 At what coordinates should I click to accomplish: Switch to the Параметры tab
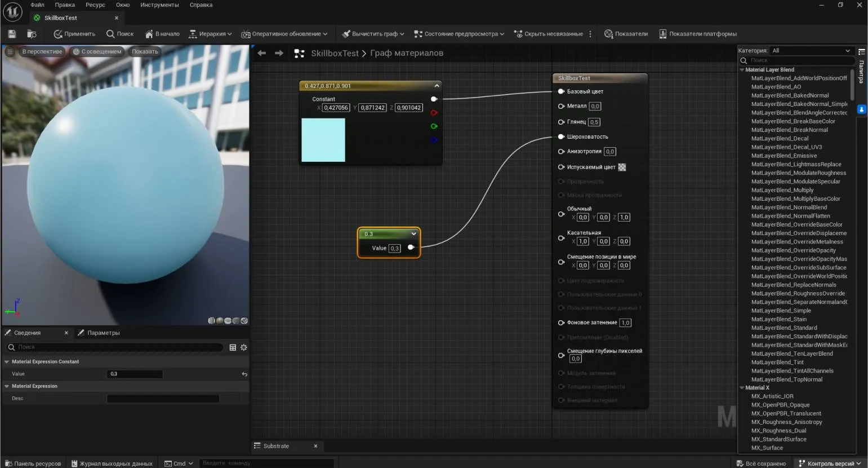pos(103,333)
